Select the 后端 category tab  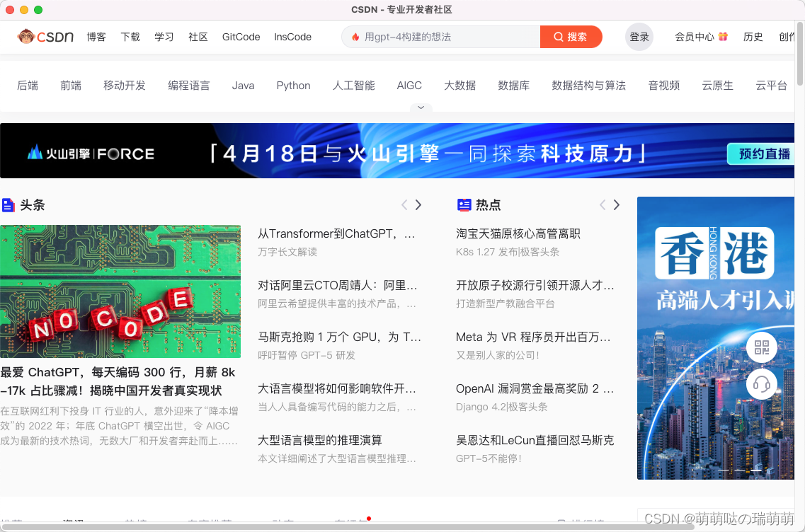28,86
